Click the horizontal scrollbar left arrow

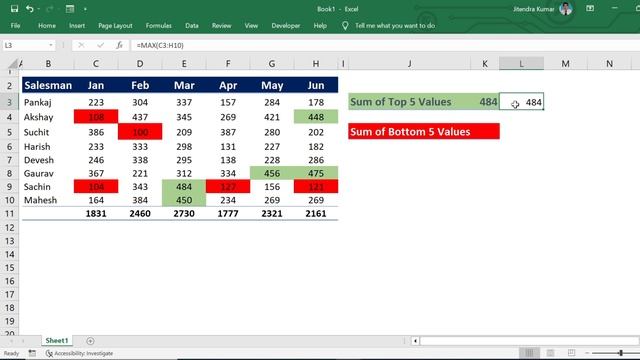(415, 341)
